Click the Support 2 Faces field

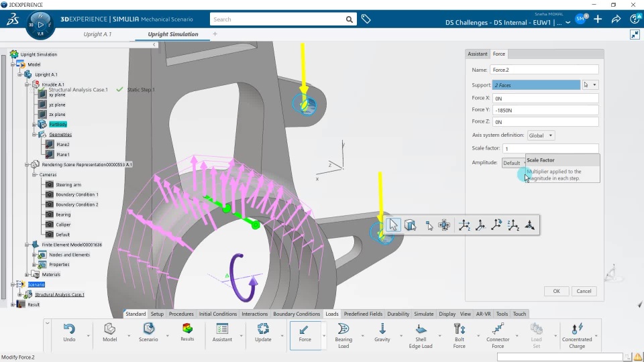pyautogui.click(x=537, y=85)
